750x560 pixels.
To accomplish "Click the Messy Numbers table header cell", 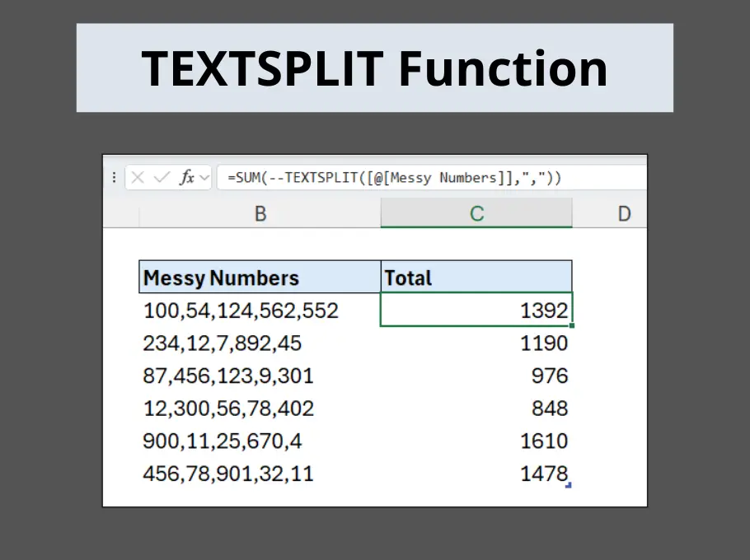I will (x=260, y=278).
